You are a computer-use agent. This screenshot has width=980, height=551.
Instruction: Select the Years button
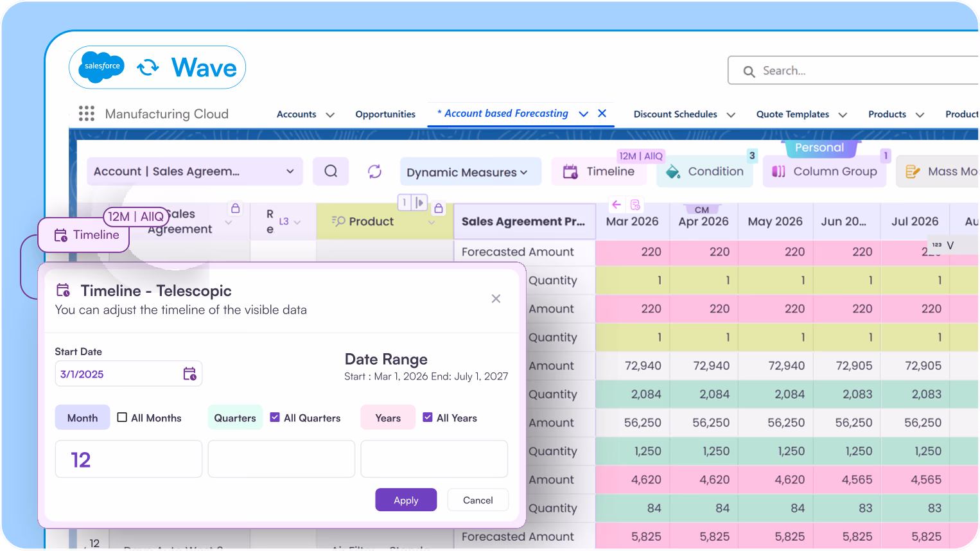pos(388,417)
